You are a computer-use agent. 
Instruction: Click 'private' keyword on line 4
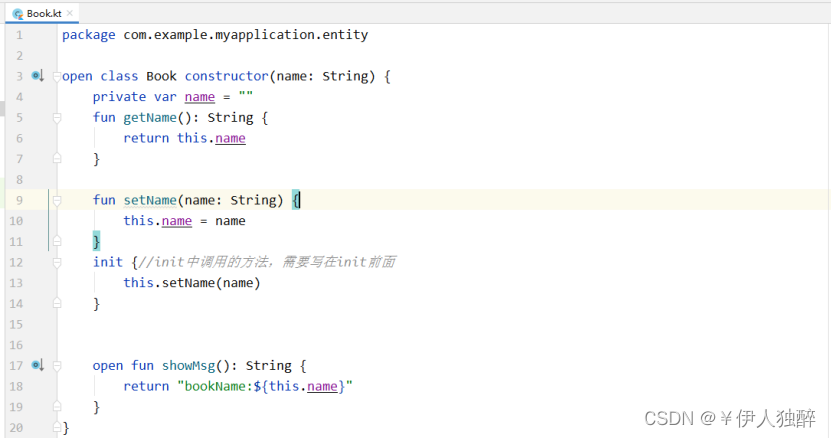(119, 98)
